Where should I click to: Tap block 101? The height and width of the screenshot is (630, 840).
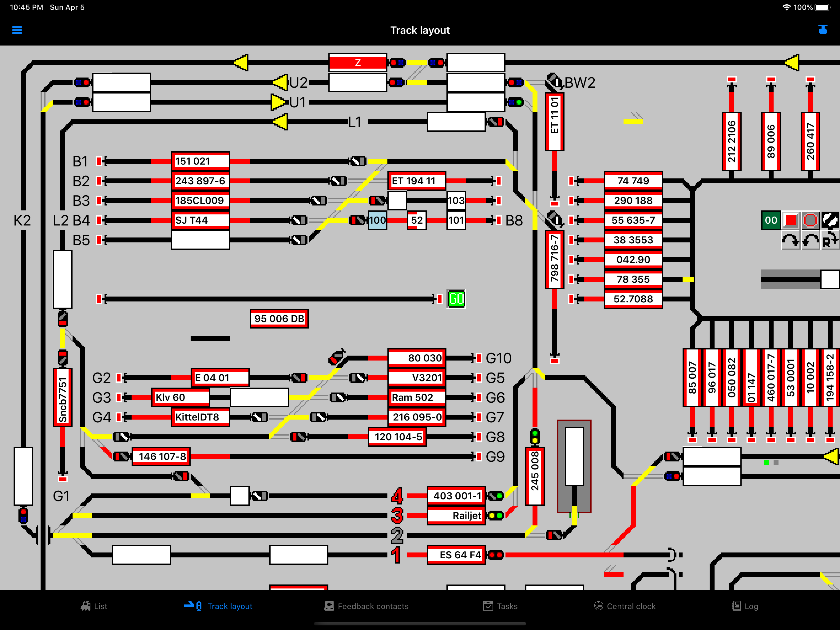(x=456, y=220)
